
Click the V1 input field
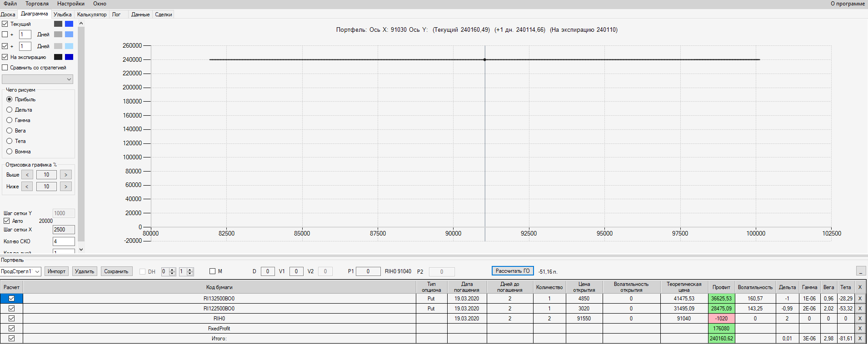296,271
